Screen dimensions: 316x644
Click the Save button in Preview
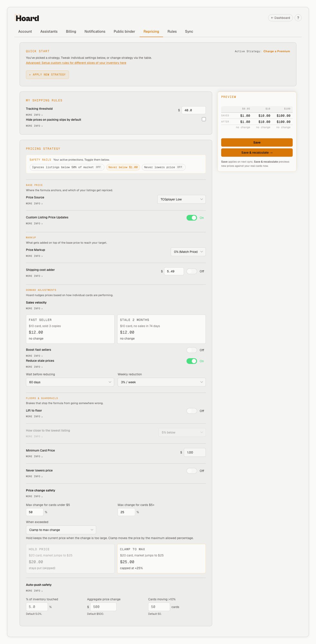[257, 142]
